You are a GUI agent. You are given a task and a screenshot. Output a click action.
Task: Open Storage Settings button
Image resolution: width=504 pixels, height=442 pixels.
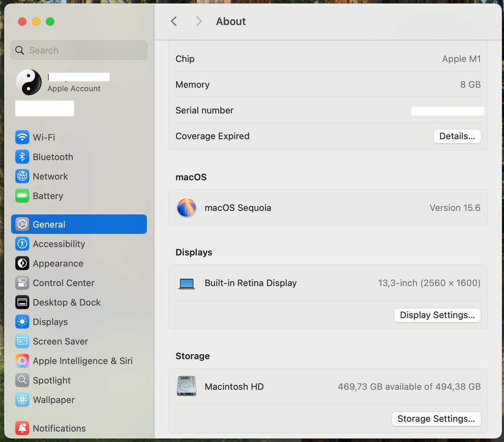point(436,418)
